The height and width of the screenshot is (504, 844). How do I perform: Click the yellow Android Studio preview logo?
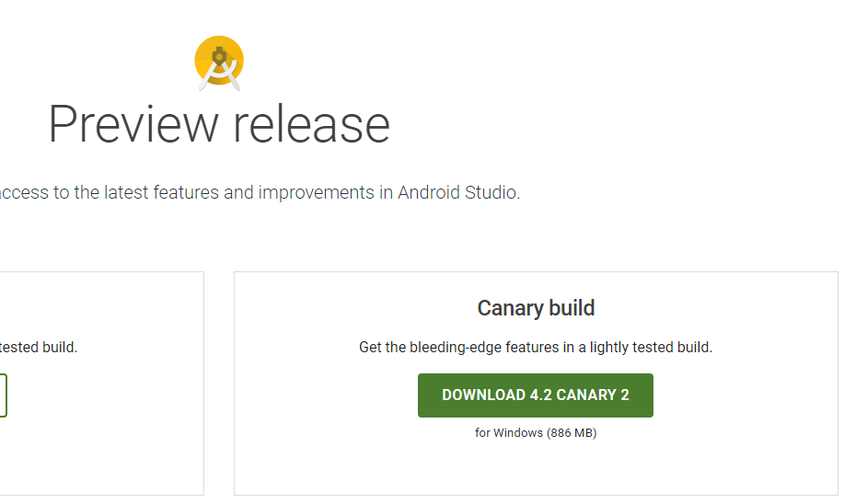point(219,63)
